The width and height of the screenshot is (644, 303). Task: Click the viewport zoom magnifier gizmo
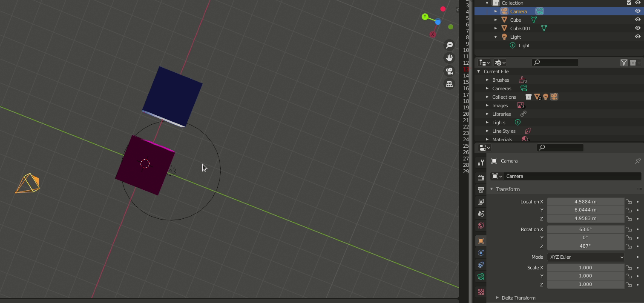(449, 45)
